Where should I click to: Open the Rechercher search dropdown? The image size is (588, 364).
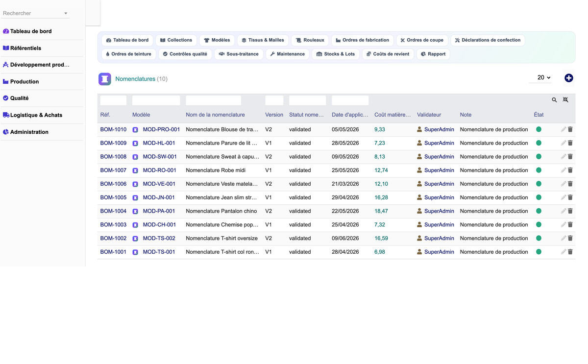tap(35, 13)
